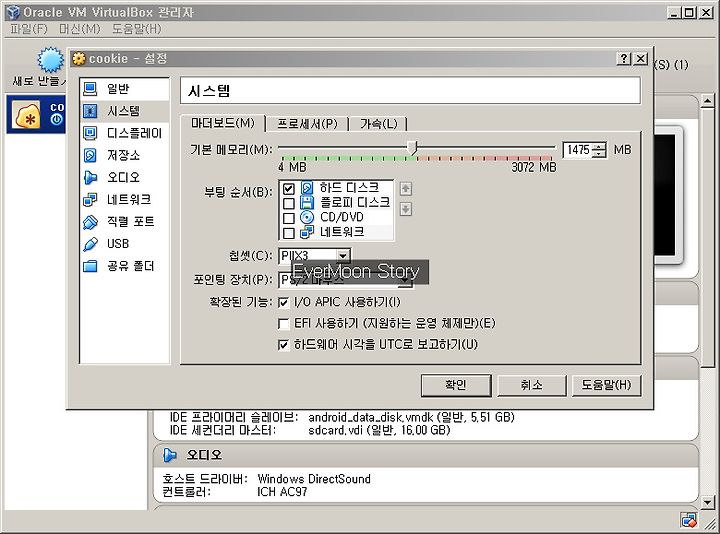720x534 pixels.
Task: Click the manager details scrollbar up arrow
Action: [707, 101]
